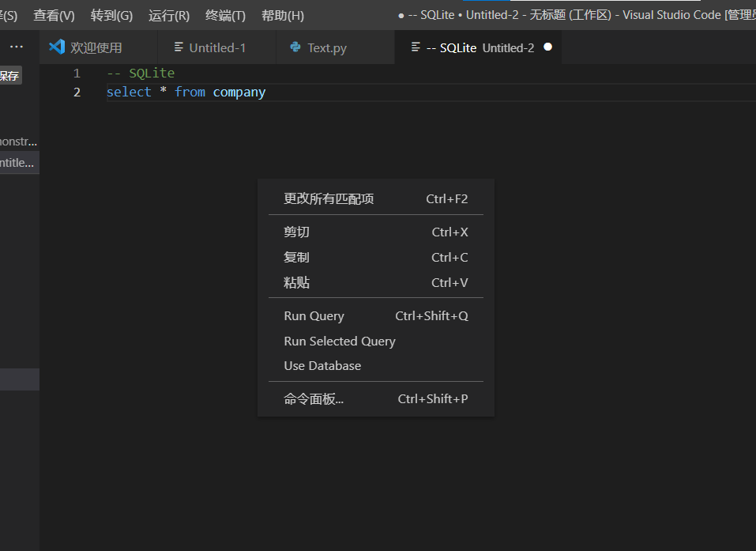The width and height of the screenshot is (756, 551).
Task: Click the unsaved-changes dot on Untitled-2 tab
Action: click(547, 47)
